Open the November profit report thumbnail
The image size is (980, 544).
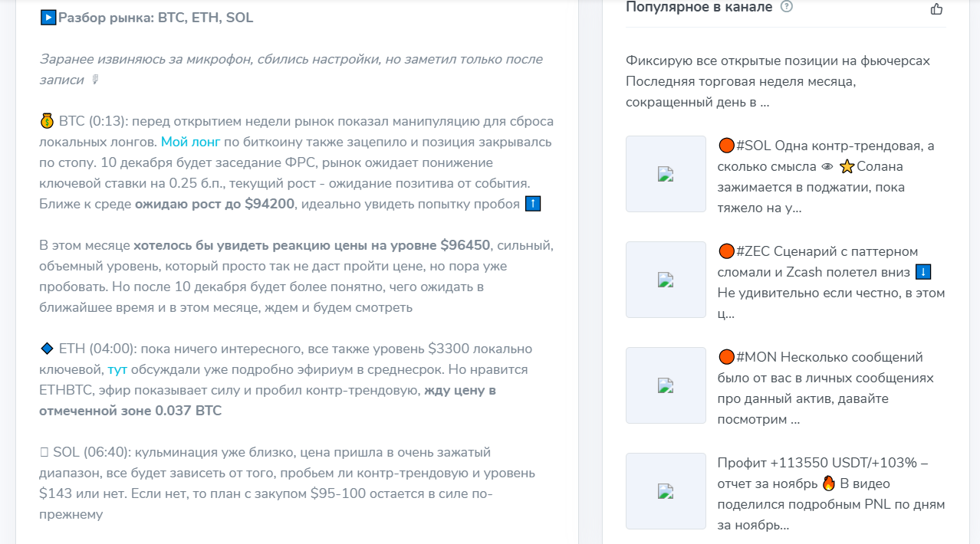click(x=666, y=491)
